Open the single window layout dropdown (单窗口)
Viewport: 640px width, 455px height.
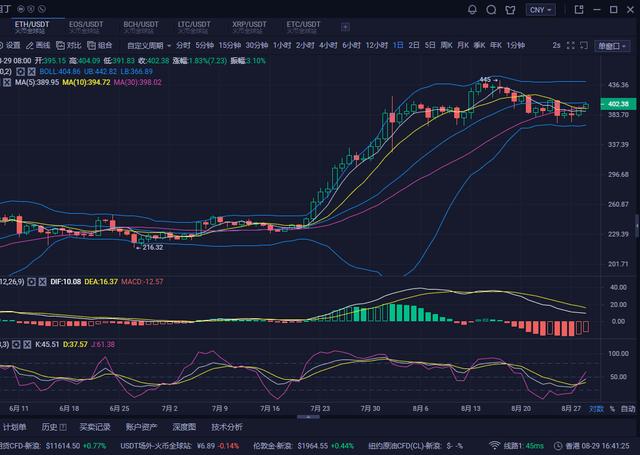609,45
